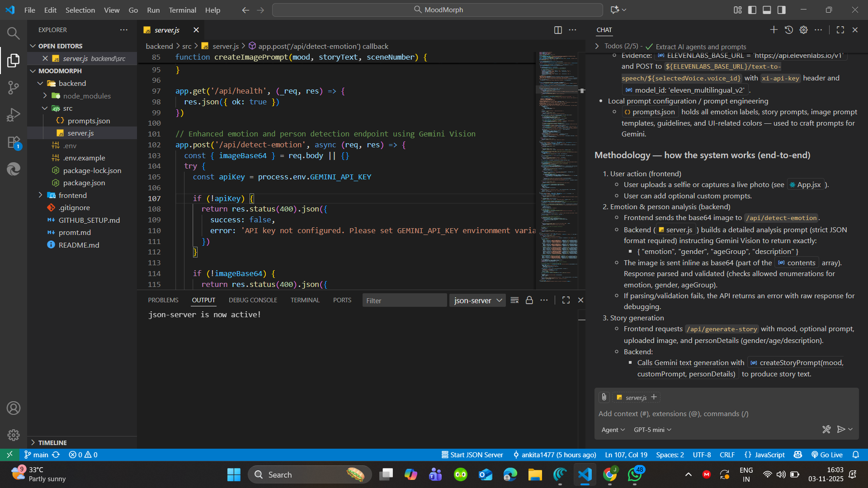Open the GPT-5 mini model picker

[652, 430]
